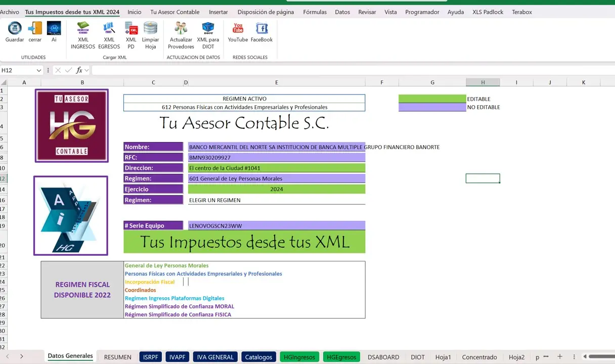Click the green EDITABLE legend swatch
This screenshot has width=615, height=364.
(432, 99)
